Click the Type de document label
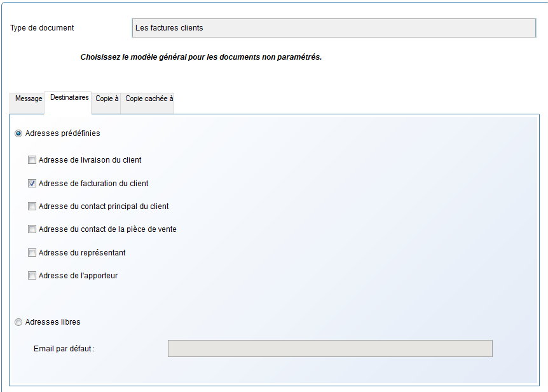This screenshot has height=392, width=548. (x=42, y=28)
